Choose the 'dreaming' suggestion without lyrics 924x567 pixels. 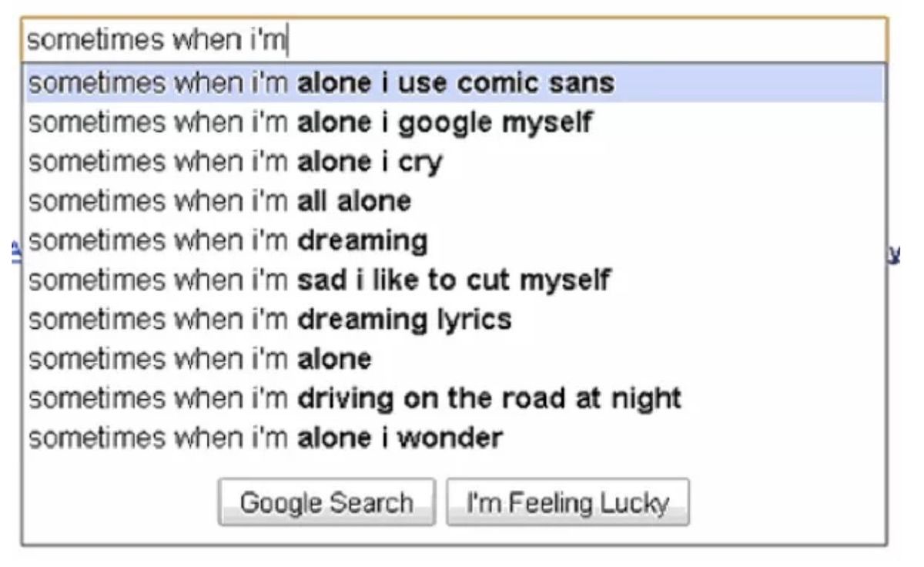tap(454, 241)
